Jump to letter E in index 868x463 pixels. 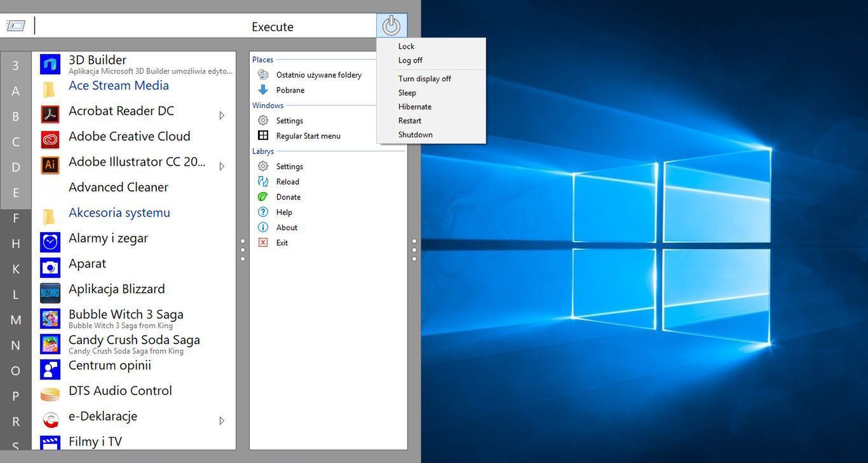[x=16, y=193]
